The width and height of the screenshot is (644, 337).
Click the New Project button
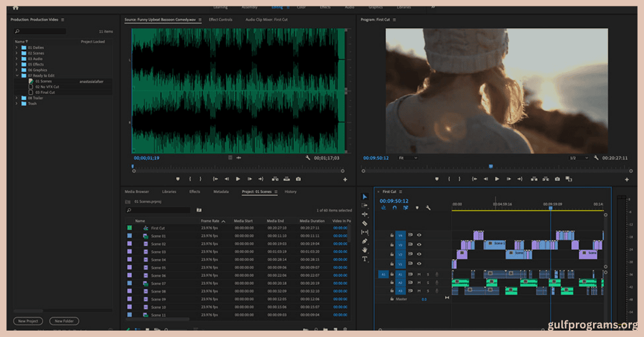27,321
